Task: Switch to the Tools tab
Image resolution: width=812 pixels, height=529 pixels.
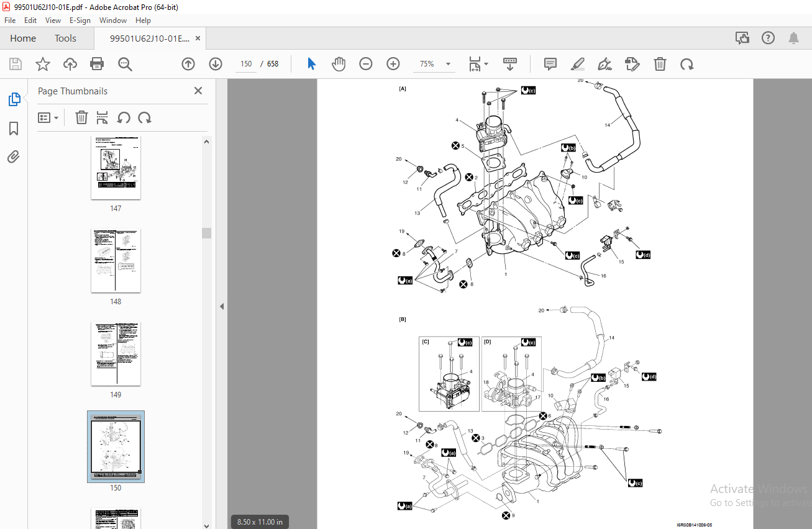Action: pos(65,38)
